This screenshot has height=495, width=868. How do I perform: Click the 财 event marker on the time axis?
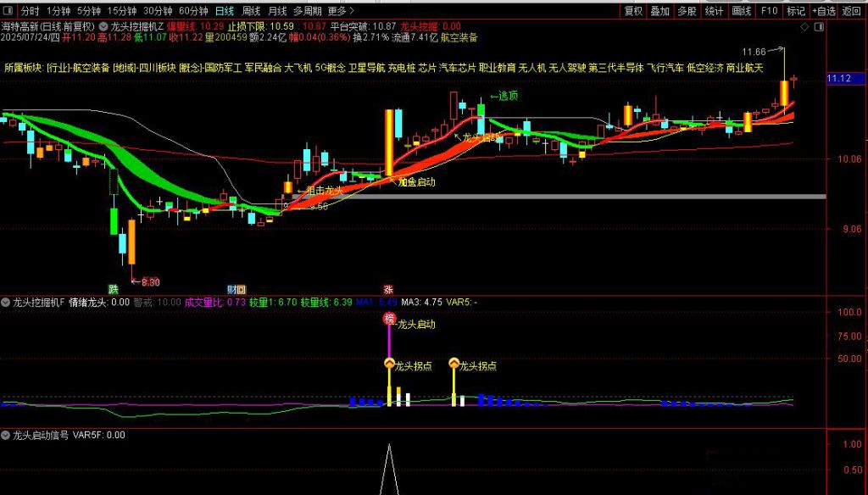(x=231, y=289)
